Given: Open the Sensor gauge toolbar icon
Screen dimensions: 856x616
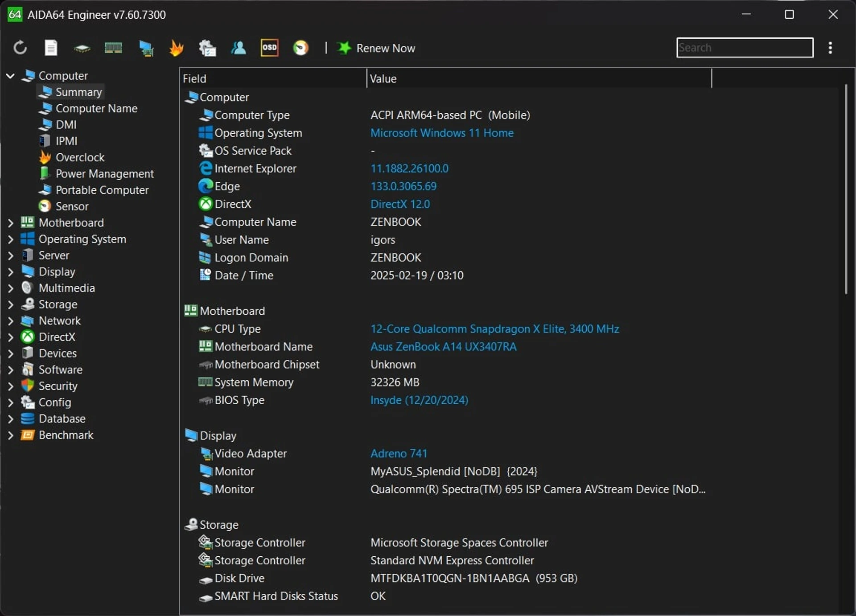Looking at the screenshot, I should tap(301, 48).
